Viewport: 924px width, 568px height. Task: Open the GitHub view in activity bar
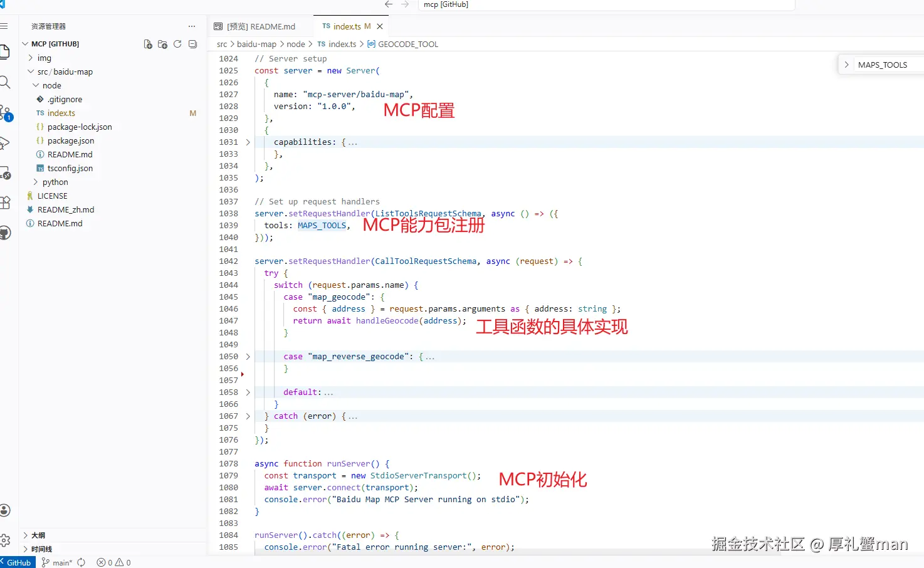tap(4, 233)
